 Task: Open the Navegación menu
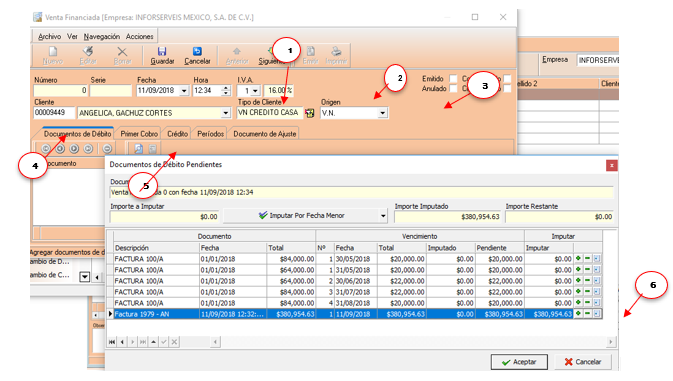[102, 36]
